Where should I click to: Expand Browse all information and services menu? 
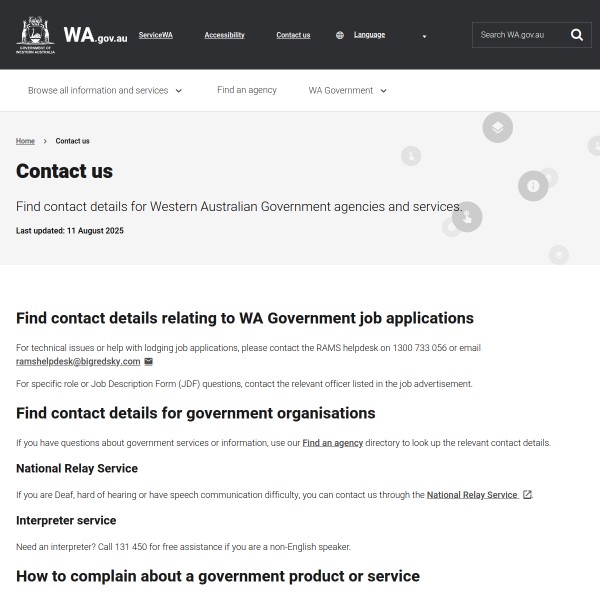click(105, 90)
